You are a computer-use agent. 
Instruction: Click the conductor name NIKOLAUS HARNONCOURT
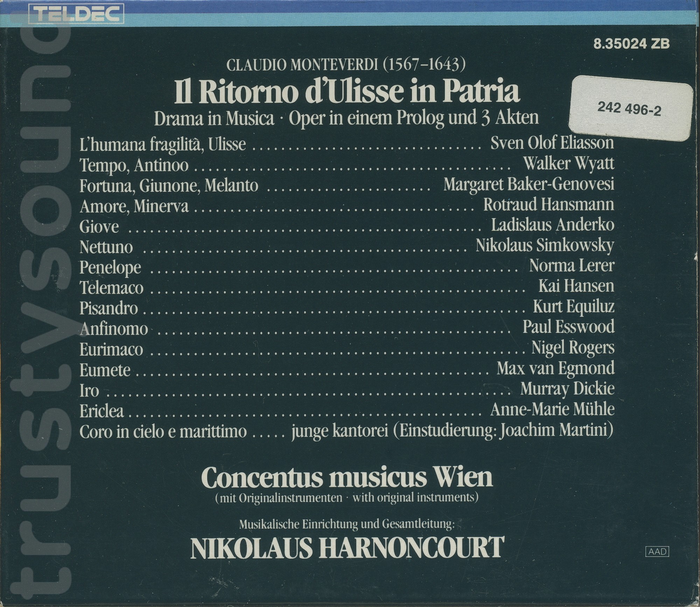click(x=347, y=548)
